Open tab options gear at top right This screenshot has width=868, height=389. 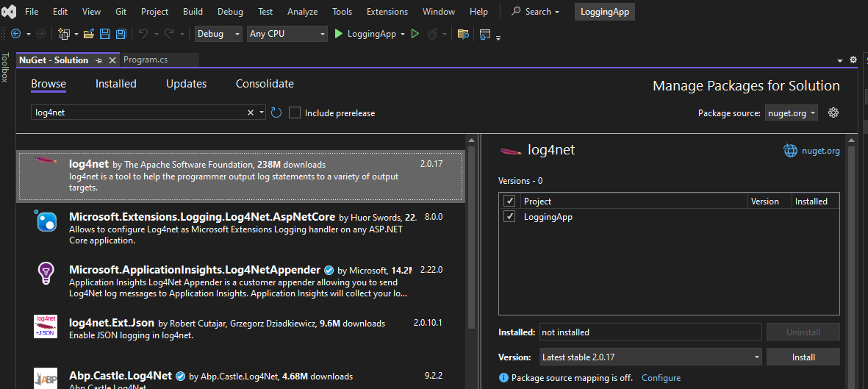[853, 60]
